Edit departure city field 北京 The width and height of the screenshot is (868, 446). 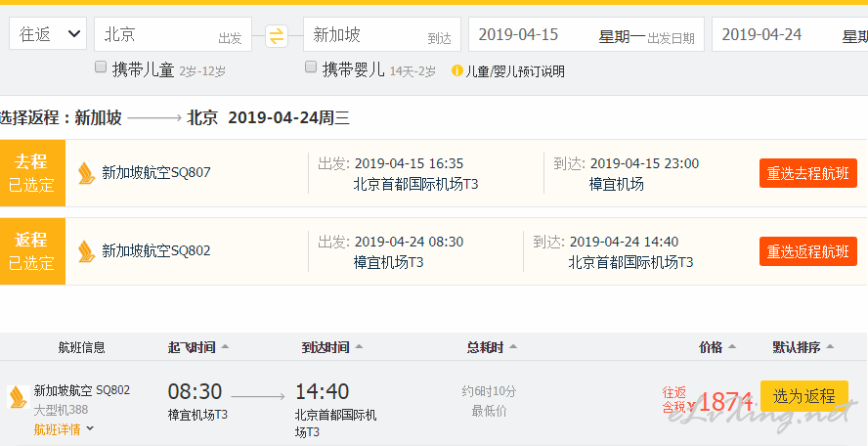pyautogui.click(x=173, y=34)
